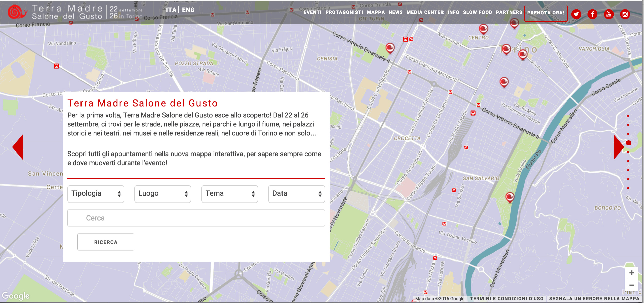The image size is (644, 303).
Task: Click the train station icon near Via Paolo Sacchi
Action: (473, 113)
